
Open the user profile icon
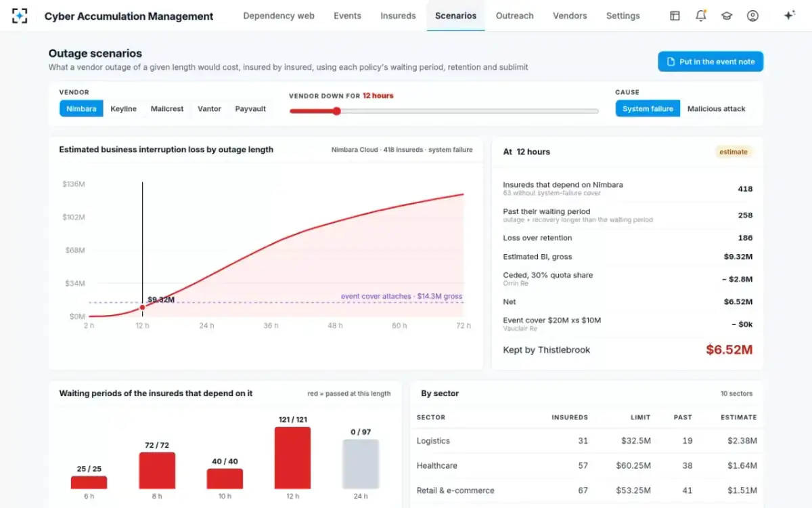point(752,16)
